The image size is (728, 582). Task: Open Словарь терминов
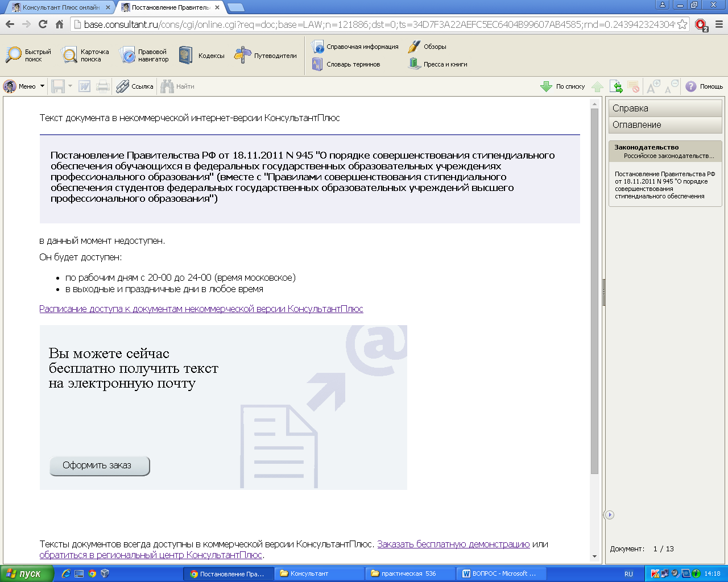(346, 64)
